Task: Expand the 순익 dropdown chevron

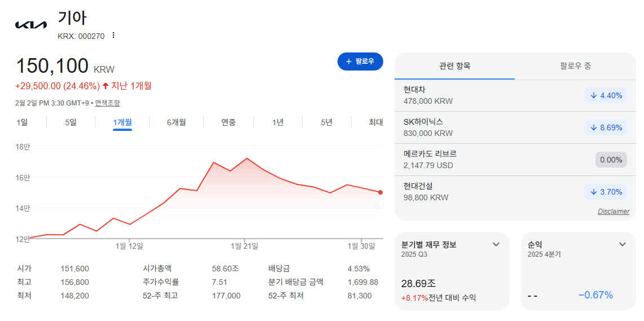Action: [x=622, y=245]
